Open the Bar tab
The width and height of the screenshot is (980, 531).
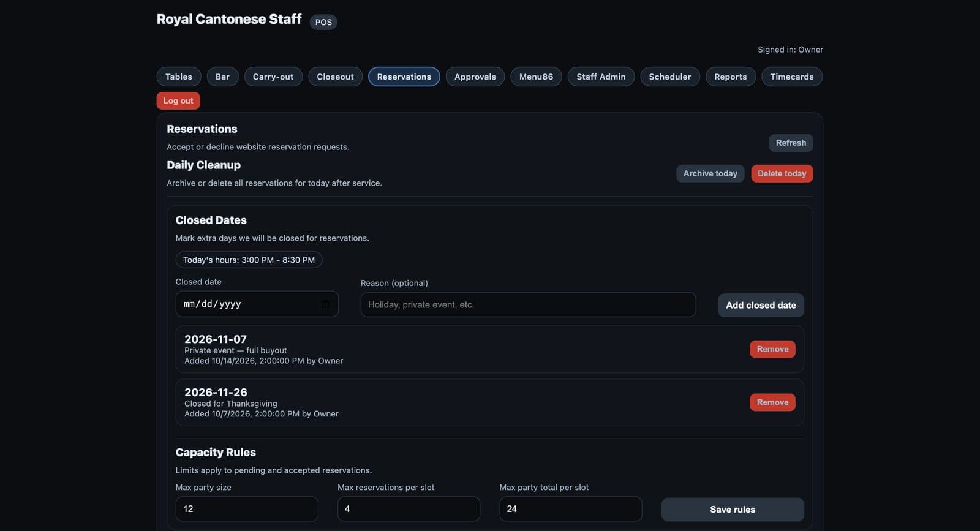coord(222,77)
